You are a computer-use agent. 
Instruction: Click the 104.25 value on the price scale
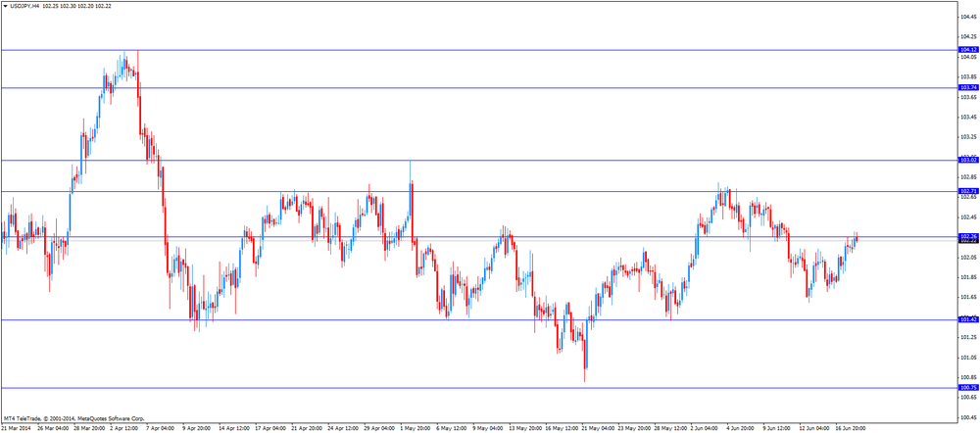point(968,37)
